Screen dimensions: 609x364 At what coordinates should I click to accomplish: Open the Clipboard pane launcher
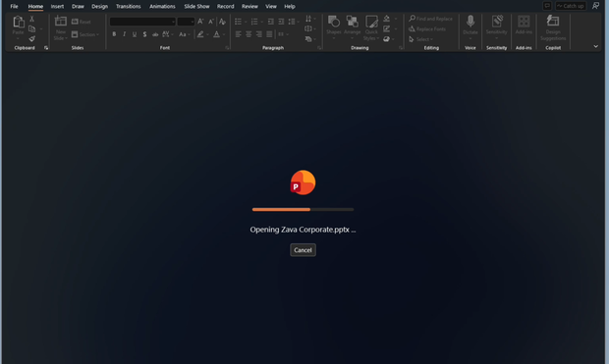point(46,48)
